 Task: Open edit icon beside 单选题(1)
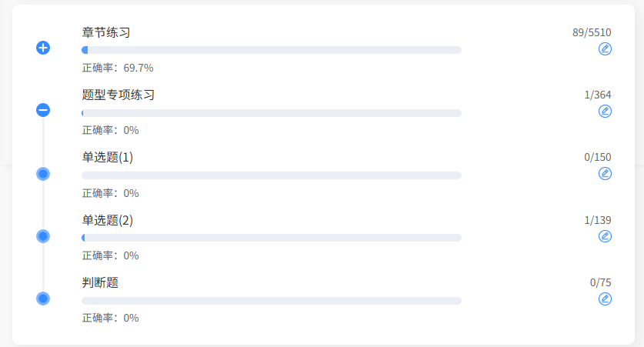pyautogui.click(x=605, y=174)
